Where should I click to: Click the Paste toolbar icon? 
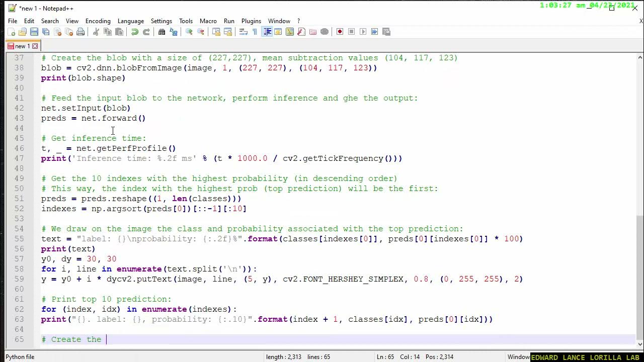click(119, 32)
